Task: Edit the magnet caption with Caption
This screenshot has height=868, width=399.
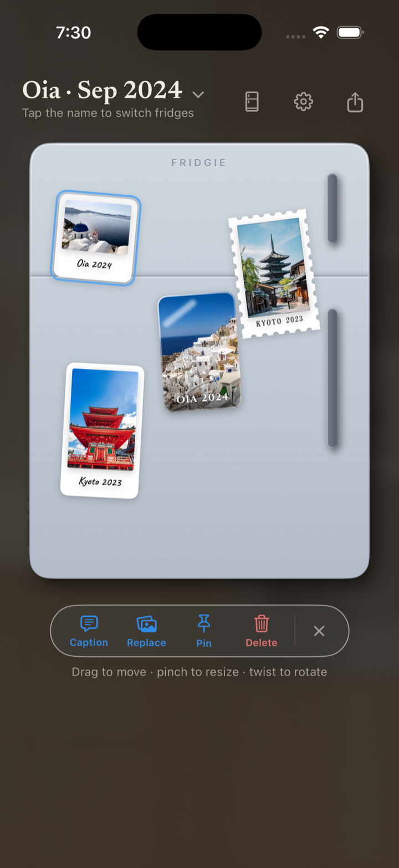Action: [89, 631]
